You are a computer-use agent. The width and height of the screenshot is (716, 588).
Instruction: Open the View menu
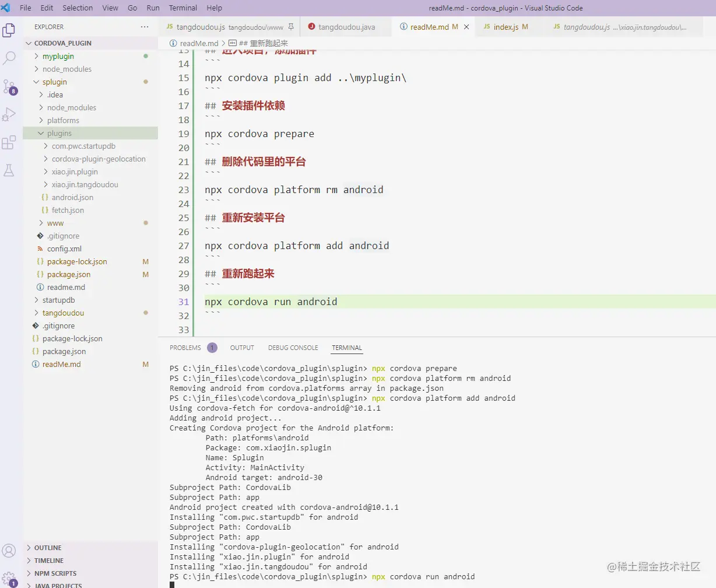[110, 8]
